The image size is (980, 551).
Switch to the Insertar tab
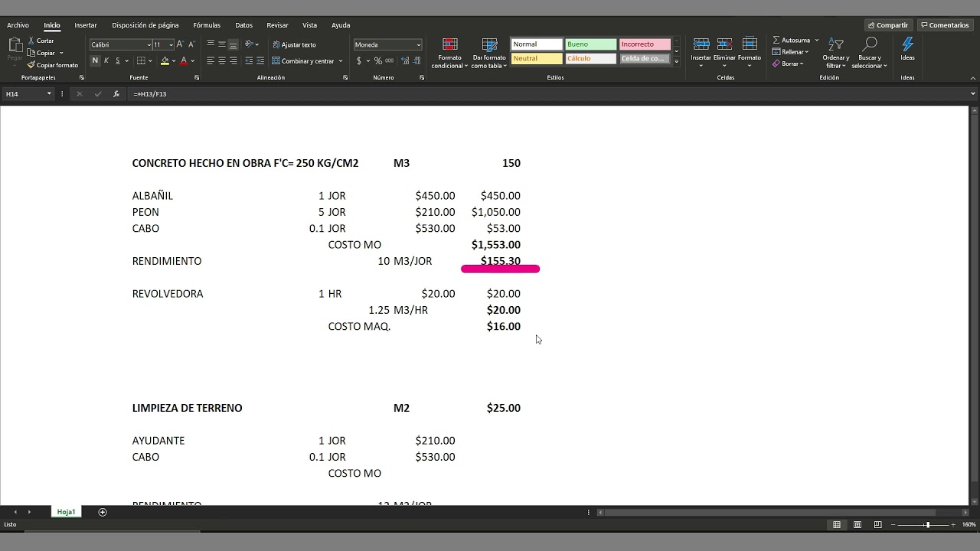(x=86, y=25)
